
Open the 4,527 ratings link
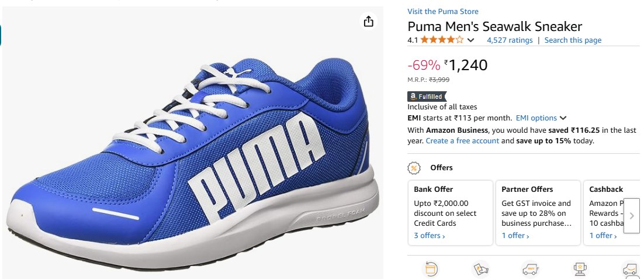tap(510, 40)
